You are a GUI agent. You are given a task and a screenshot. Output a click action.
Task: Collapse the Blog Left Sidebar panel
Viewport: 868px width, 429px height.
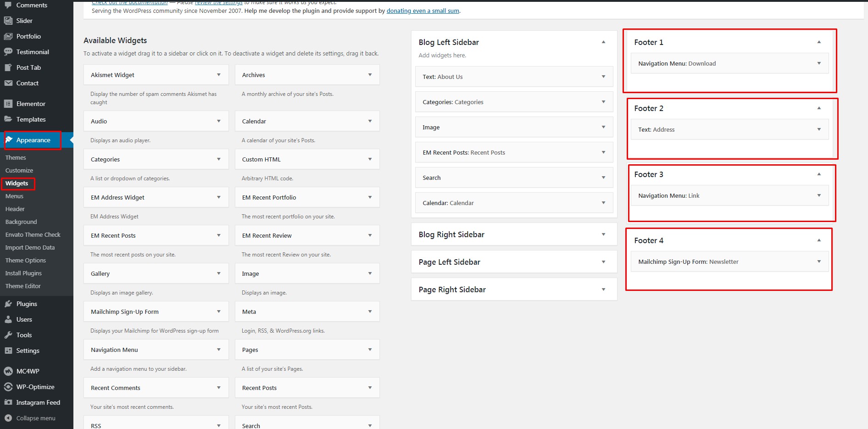click(x=603, y=42)
